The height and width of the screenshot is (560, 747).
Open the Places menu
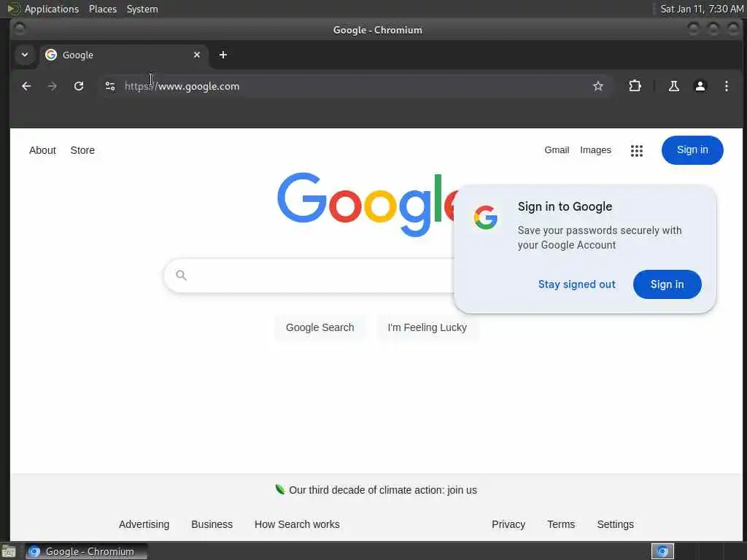tap(102, 9)
